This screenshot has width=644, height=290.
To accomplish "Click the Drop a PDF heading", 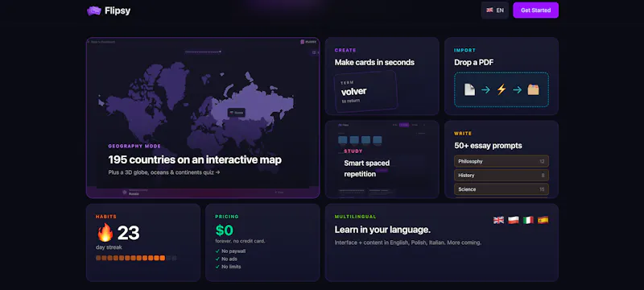I will point(473,63).
